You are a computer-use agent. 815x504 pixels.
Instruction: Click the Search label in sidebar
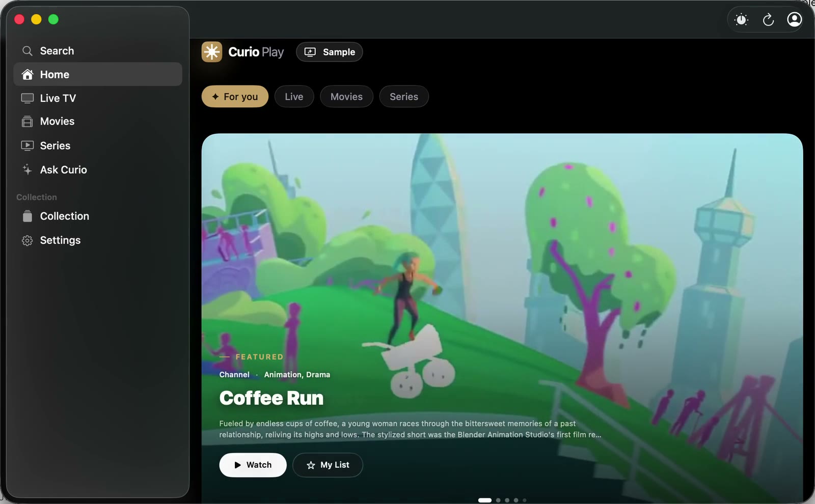(57, 51)
